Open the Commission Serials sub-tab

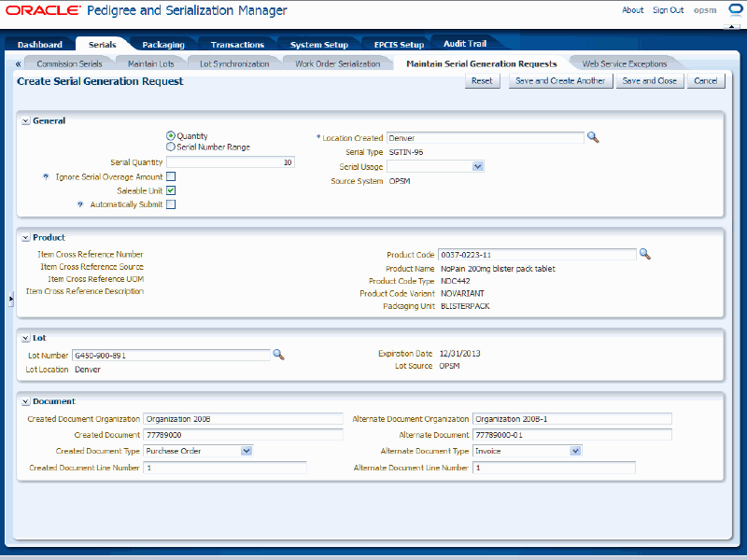click(x=69, y=63)
